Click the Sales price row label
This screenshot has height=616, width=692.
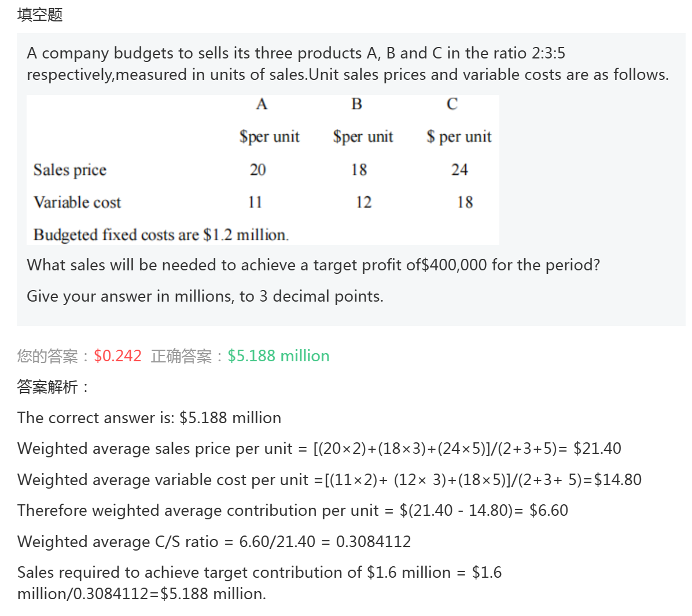point(70,170)
